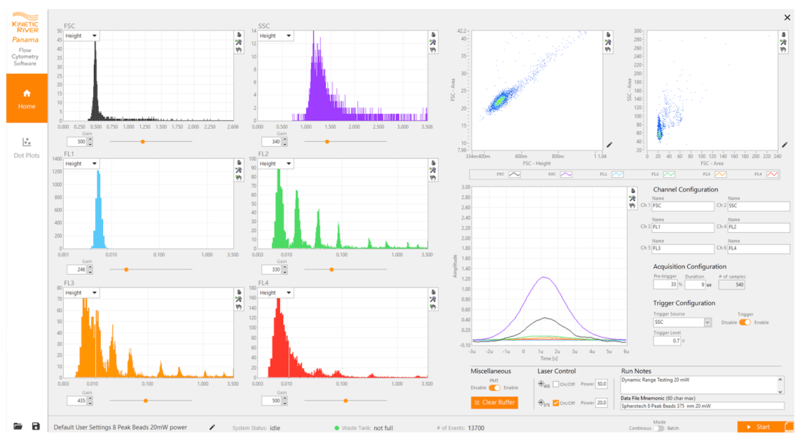Open the FL1 Height dropdown
The height and width of the screenshot is (435, 800).
[x=82, y=164]
